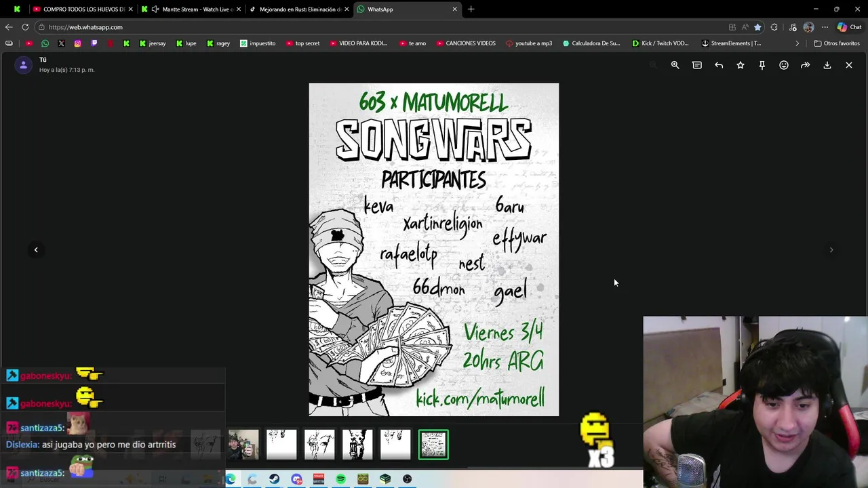Open the te amo bookmark
The height and width of the screenshot is (488, 868).
[412, 43]
